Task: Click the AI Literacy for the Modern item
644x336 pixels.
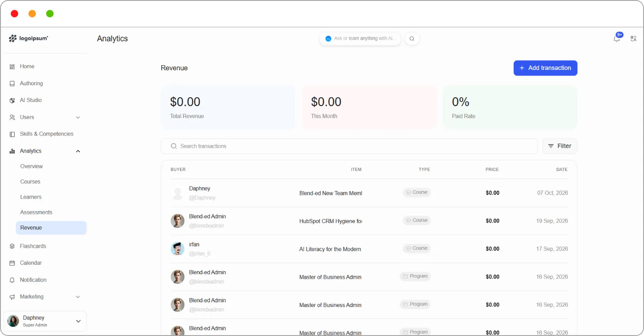Action: point(331,249)
